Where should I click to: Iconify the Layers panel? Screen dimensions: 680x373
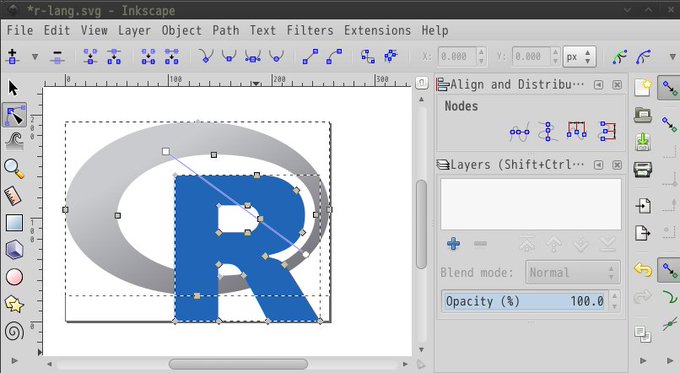[x=598, y=165]
